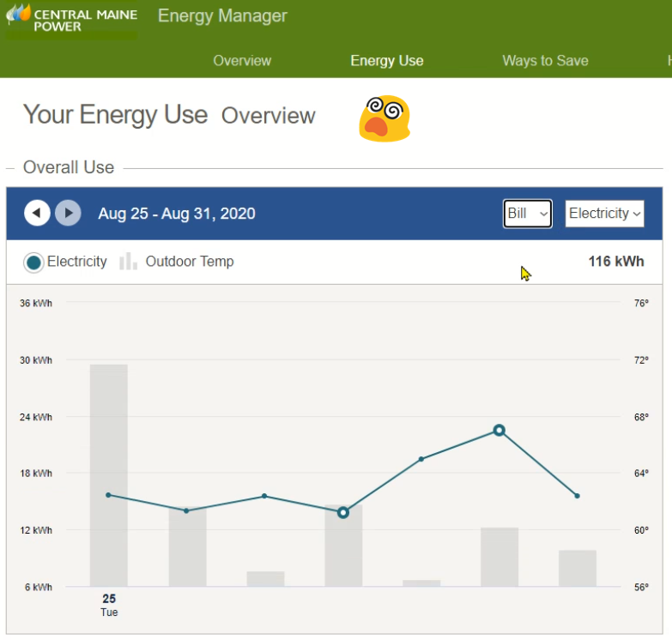Go to previous date range arrow

(x=37, y=213)
